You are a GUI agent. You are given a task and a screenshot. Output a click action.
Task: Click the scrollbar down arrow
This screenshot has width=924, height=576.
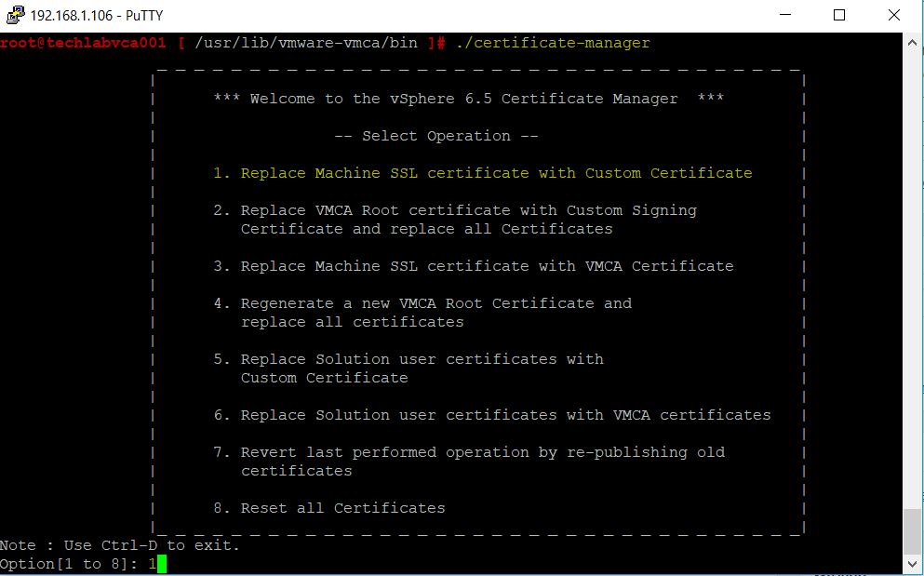912,563
